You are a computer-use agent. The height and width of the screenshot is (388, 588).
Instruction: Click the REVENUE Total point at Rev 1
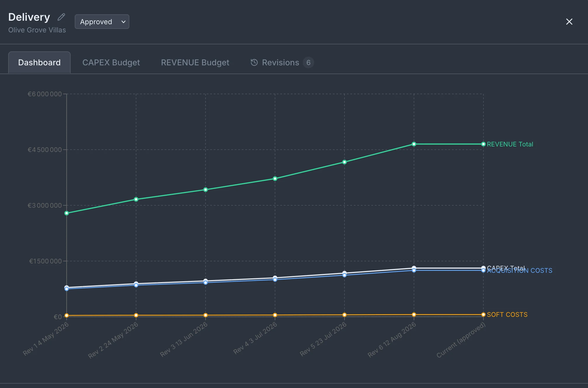click(x=67, y=213)
